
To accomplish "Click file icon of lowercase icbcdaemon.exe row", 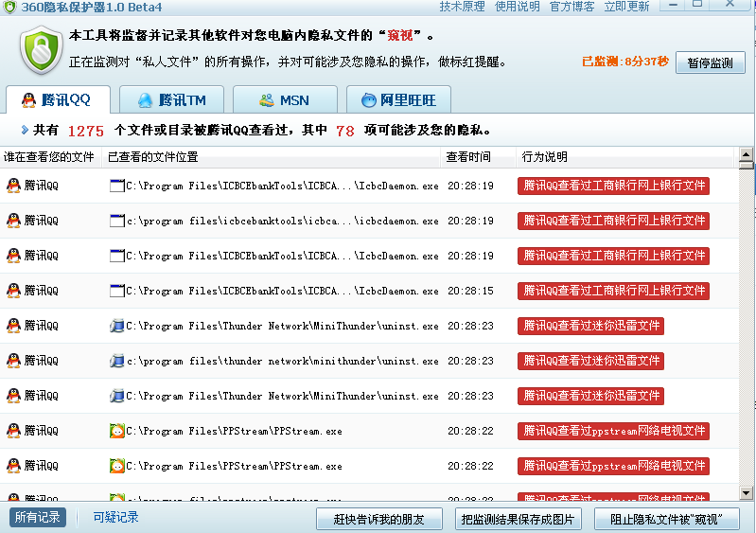I will 117,221.
